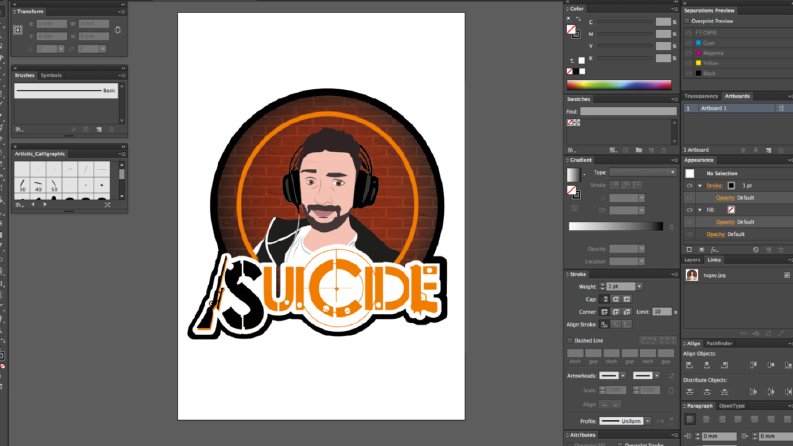Screen dimensions: 793x446
Task: Click the gradient slider bar
Action: 615,227
